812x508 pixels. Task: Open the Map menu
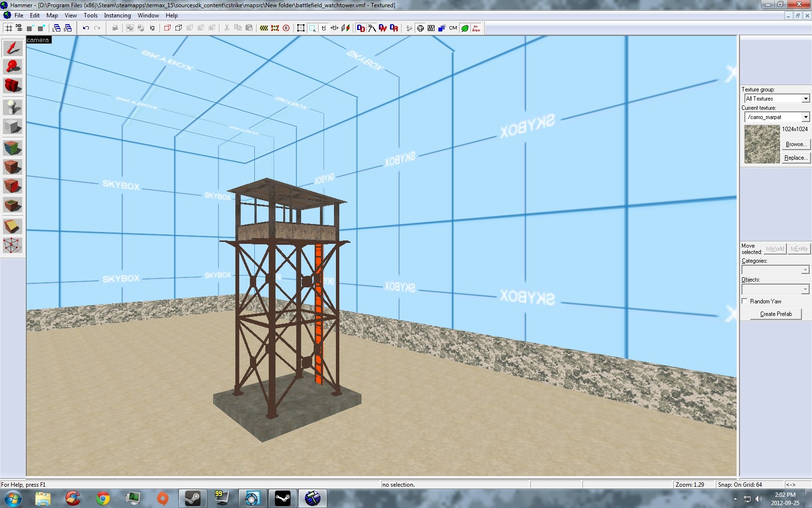click(52, 15)
